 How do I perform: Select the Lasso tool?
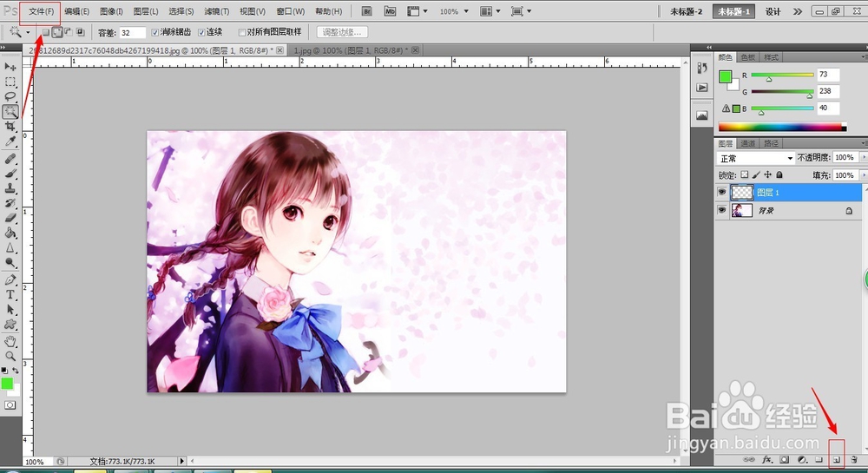point(10,97)
